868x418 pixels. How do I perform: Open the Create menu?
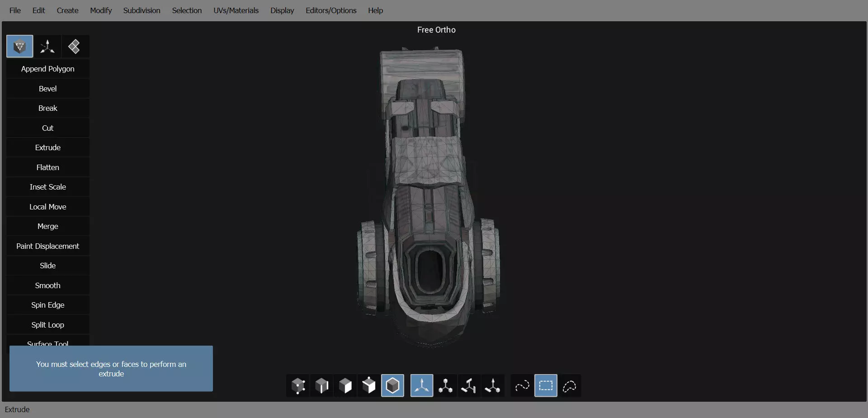pyautogui.click(x=67, y=10)
